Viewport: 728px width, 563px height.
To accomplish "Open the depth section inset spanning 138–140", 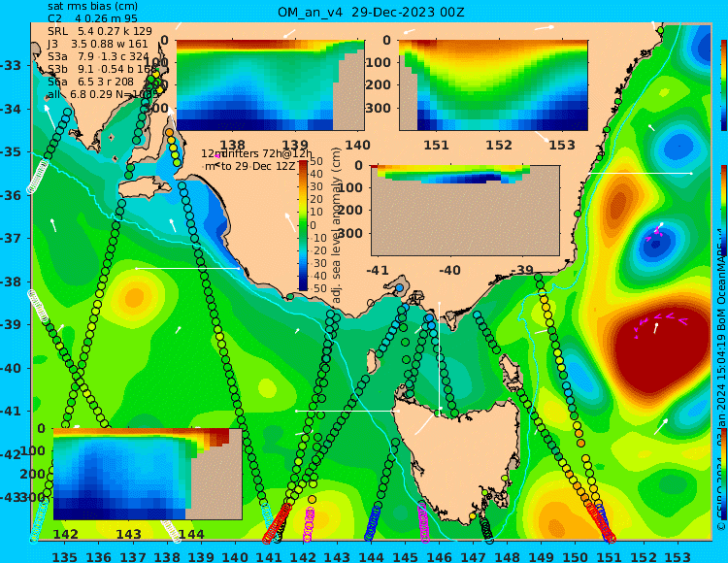I will (x=270, y=85).
